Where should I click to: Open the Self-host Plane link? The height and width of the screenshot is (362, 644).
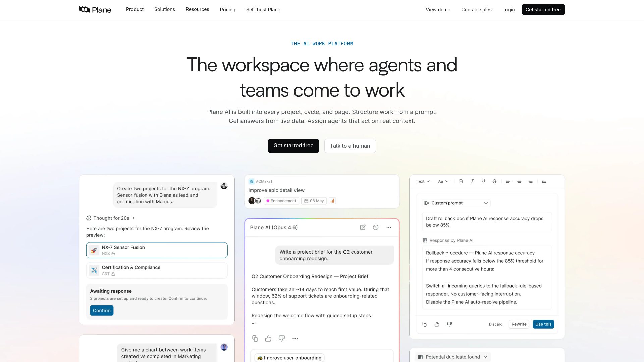pos(263,10)
